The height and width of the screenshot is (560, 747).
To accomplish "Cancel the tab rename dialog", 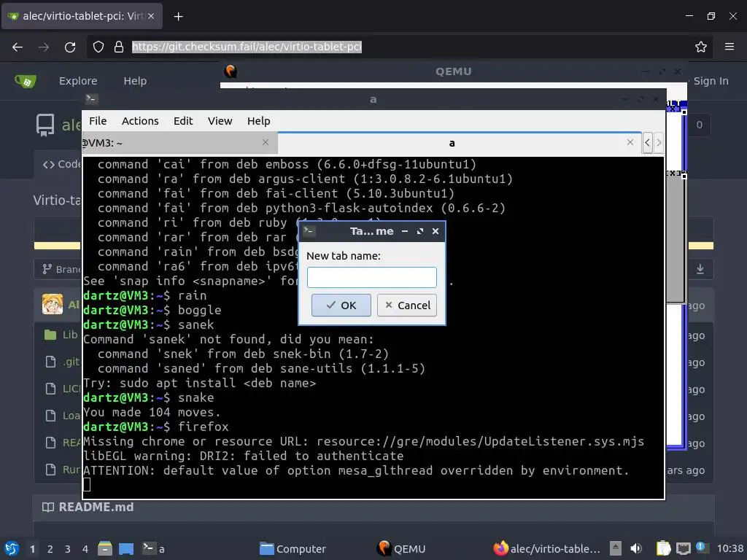I will (407, 306).
